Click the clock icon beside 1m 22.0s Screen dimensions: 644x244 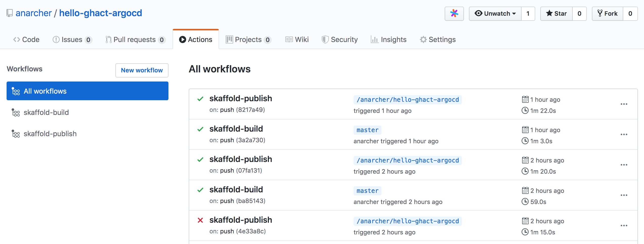(x=525, y=111)
